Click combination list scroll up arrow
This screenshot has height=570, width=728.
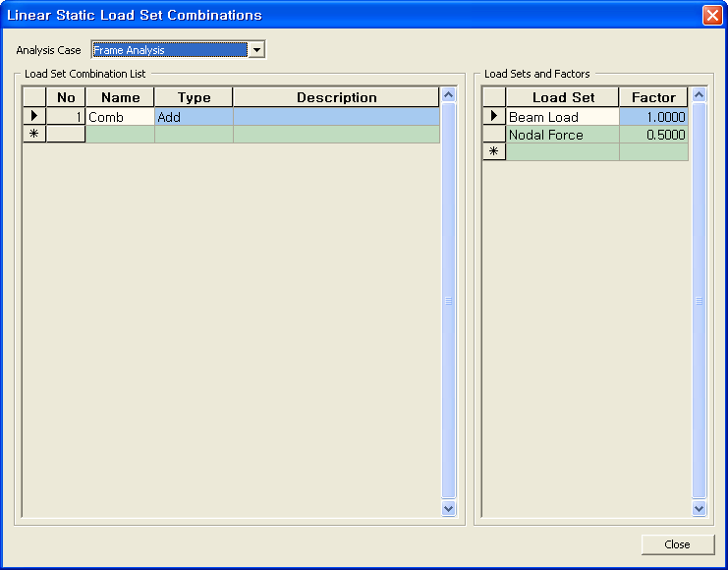pos(449,95)
